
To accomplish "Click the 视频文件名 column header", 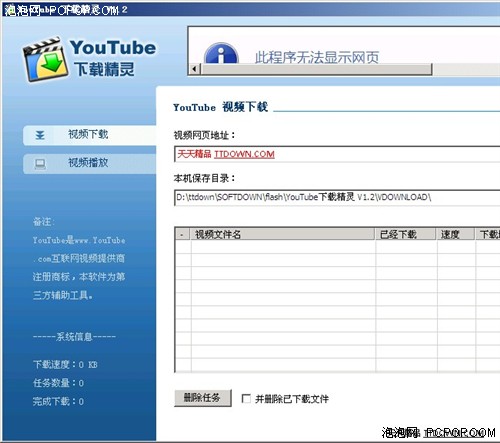I will (283, 234).
